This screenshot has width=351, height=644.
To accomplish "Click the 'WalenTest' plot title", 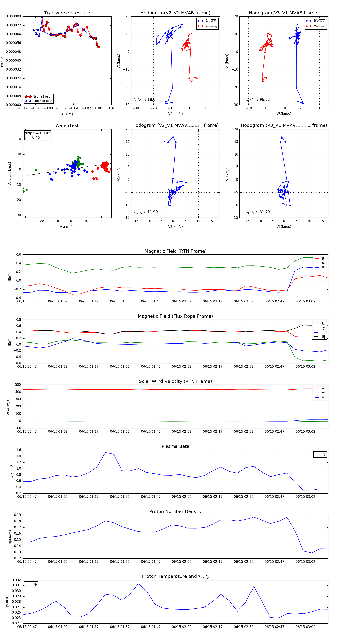I will (x=67, y=125).
